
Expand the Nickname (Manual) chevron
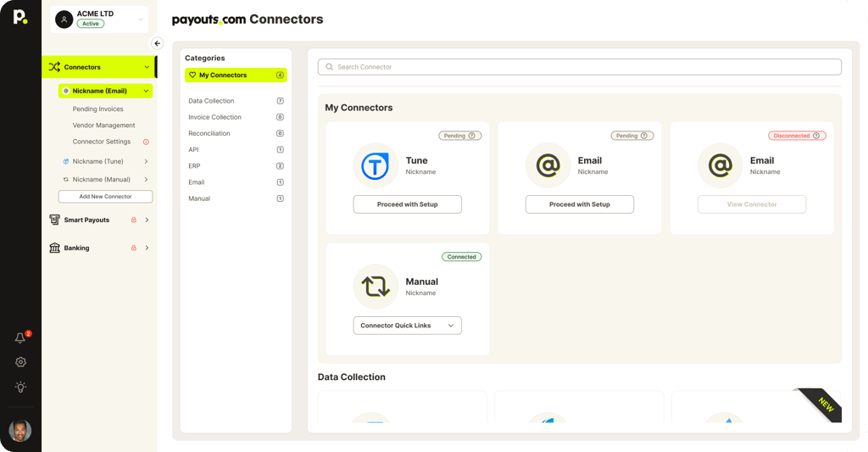[146, 180]
